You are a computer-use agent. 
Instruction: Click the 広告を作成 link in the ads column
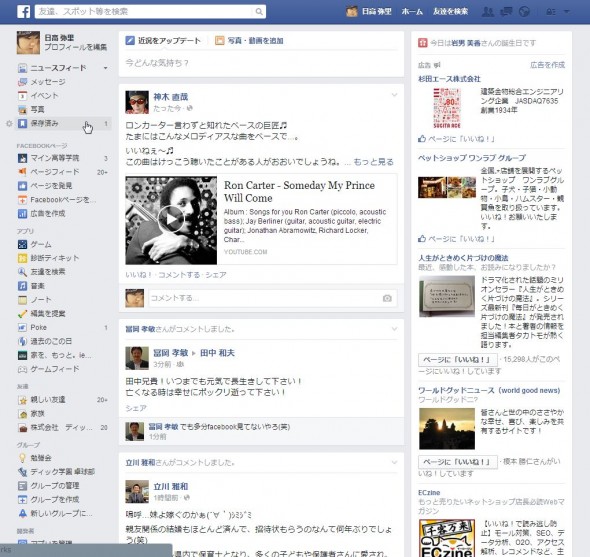(547, 65)
